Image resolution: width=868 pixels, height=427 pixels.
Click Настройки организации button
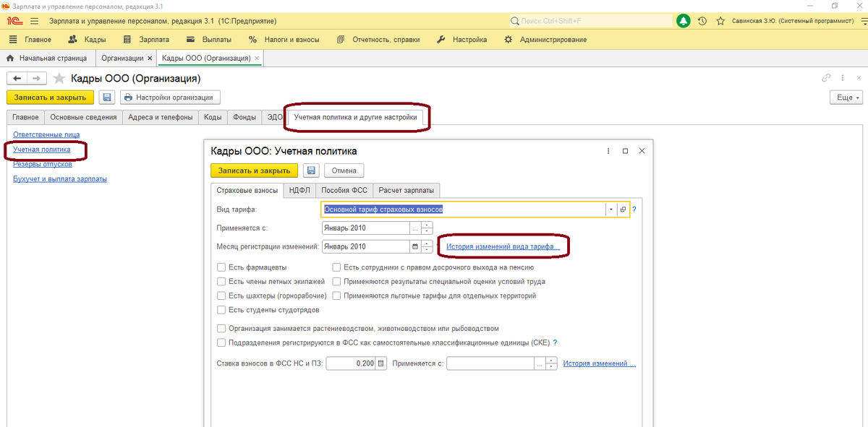coord(170,98)
